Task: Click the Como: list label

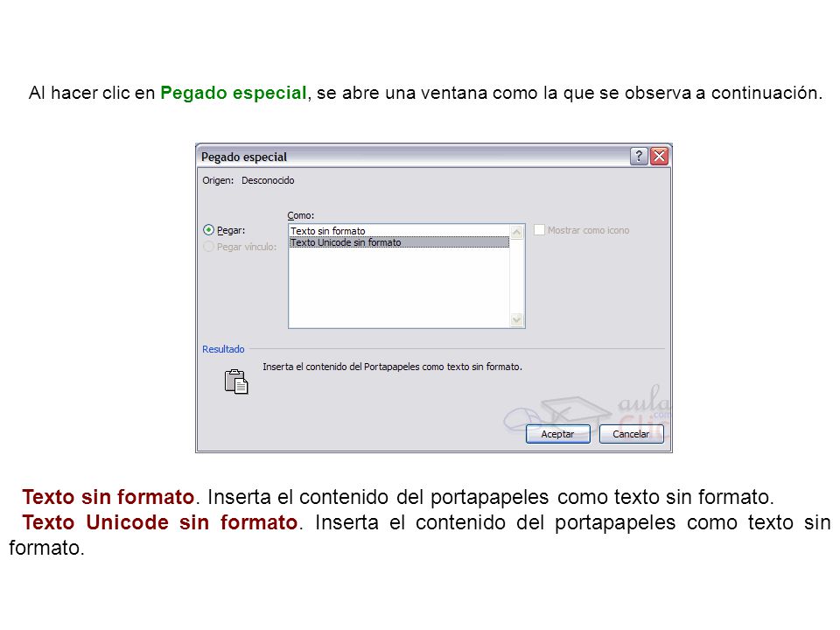Action: (x=300, y=215)
